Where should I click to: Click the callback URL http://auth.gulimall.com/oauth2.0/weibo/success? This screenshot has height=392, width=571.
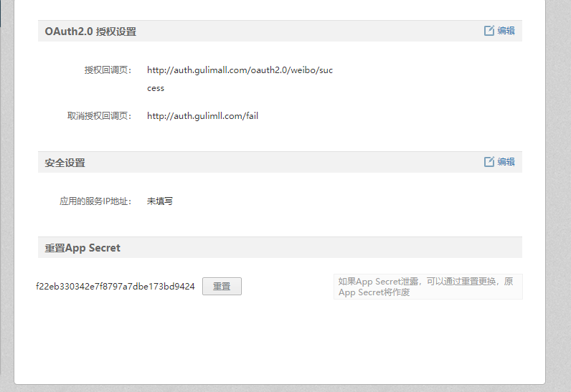click(240, 79)
